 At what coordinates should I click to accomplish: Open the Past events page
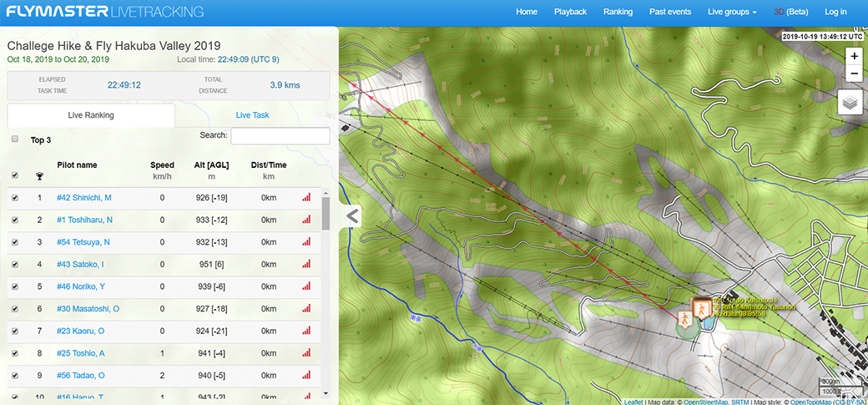tap(669, 12)
